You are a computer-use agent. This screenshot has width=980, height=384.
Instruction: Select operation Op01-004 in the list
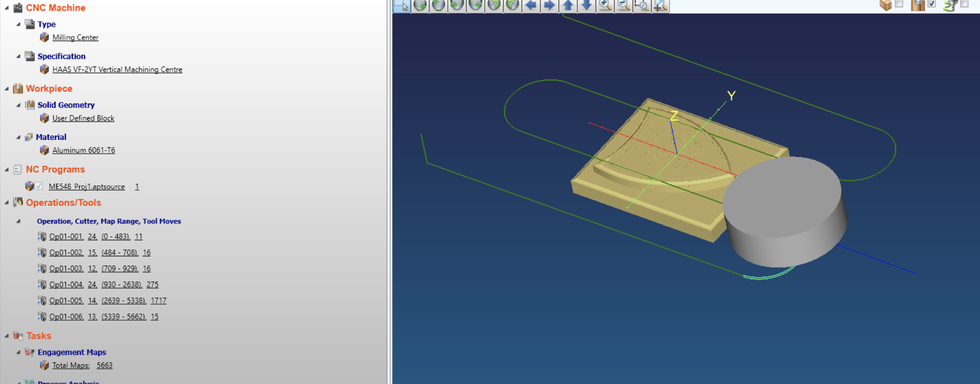66,284
